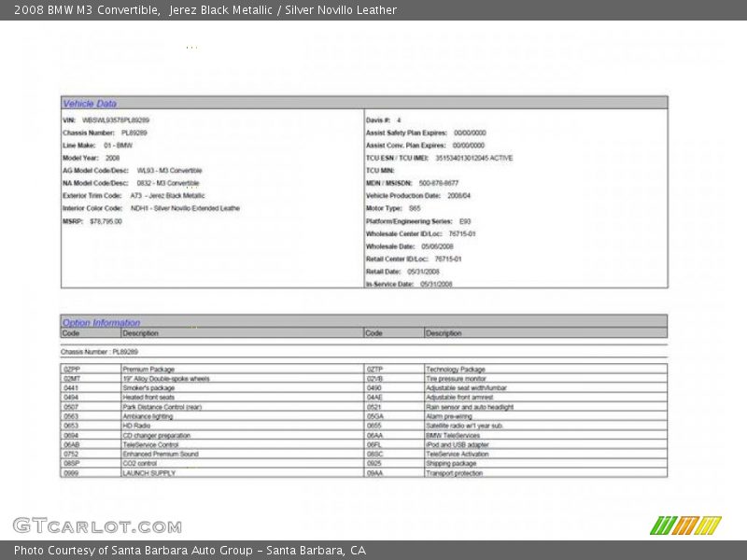Click the MSRP price value
Image resolution: width=747 pixels, height=560 pixels.
106,221
